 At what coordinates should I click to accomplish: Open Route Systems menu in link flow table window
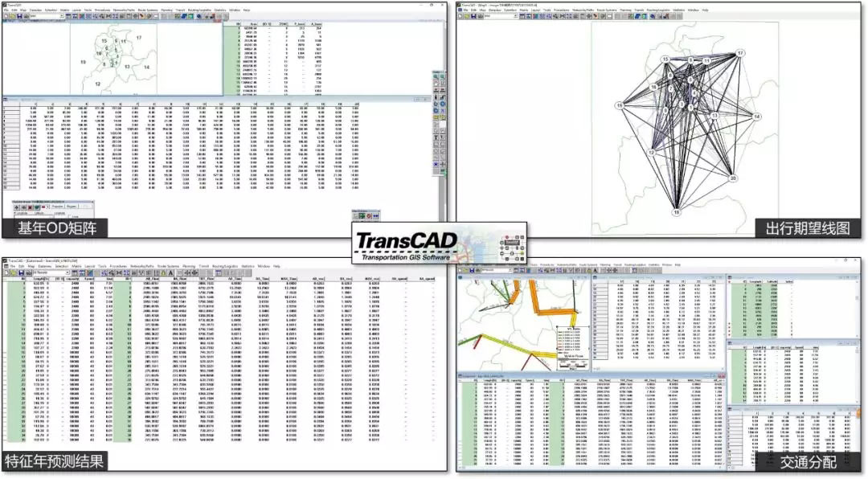point(170,266)
